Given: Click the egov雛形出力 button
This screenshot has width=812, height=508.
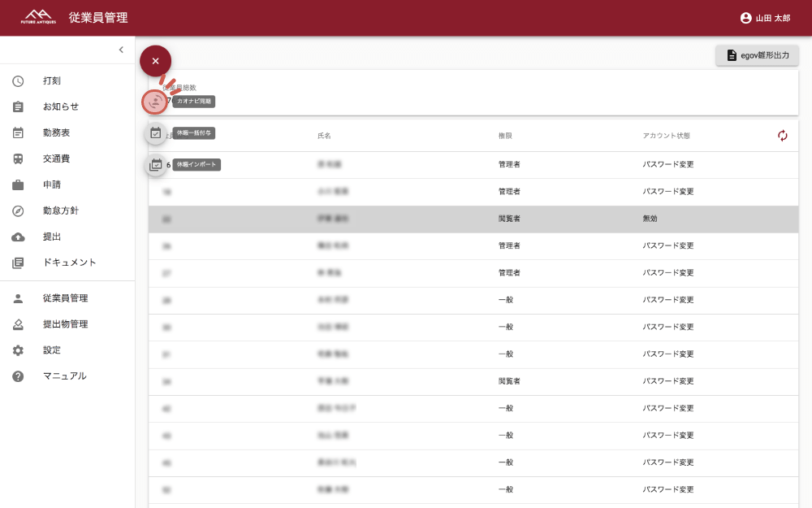Looking at the screenshot, I should (x=757, y=55).
